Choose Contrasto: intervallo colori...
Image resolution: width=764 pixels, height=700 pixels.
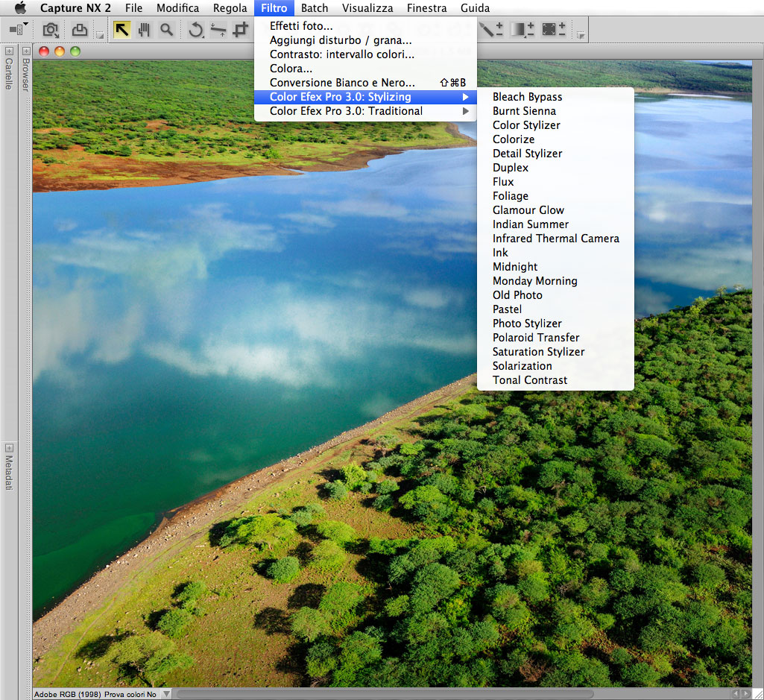365,54
